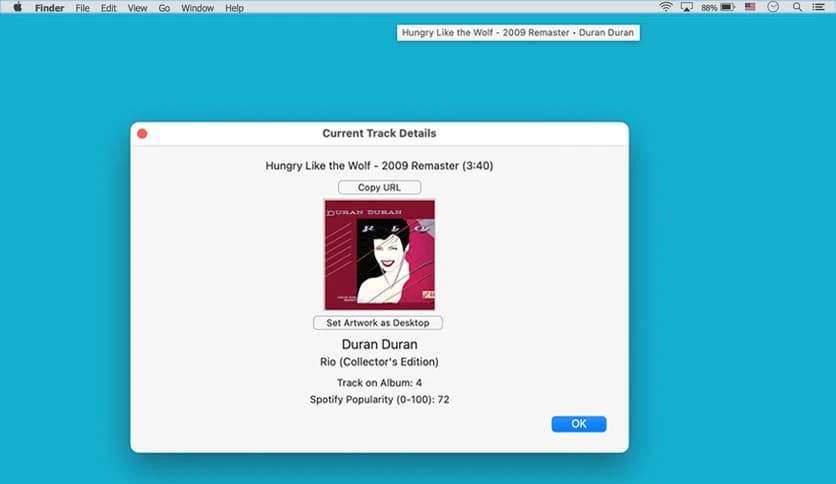
Task: Open the AirPlay display menu icon
Action: tap(687, 7)
